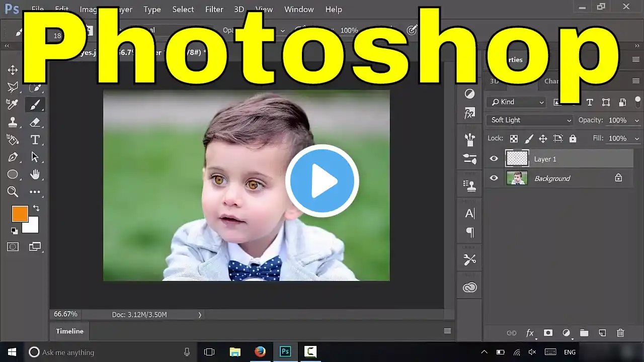Open the Layers panel menu

pyautogui.click(x=636, y=81)
